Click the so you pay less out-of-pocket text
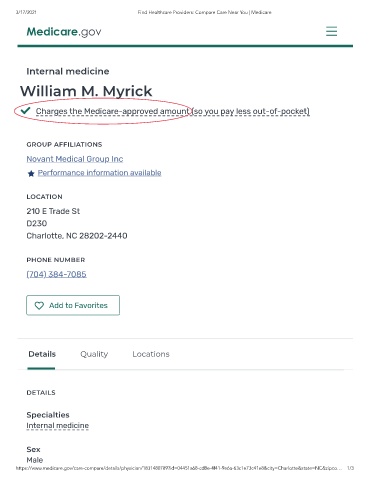 click(250, 111)
